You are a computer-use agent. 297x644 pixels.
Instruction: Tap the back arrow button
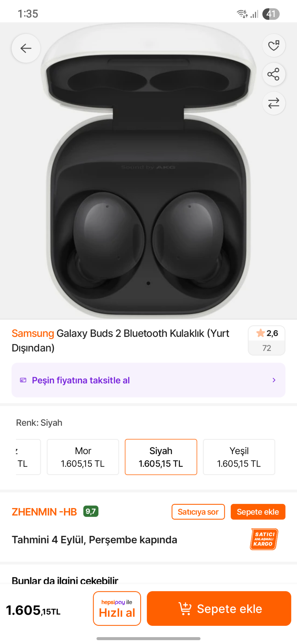click(26, 48)
